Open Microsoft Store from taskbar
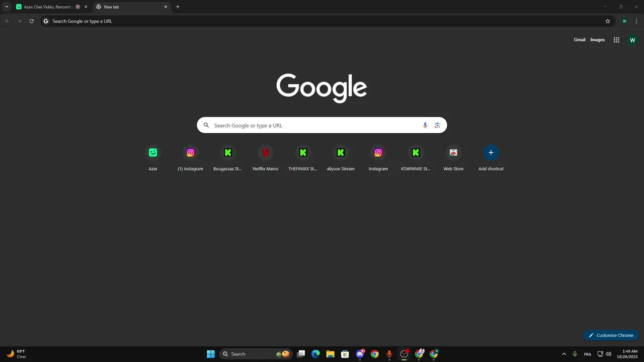Image resolution: width=644 pixels, height=362 pixels. coord(345,354)
